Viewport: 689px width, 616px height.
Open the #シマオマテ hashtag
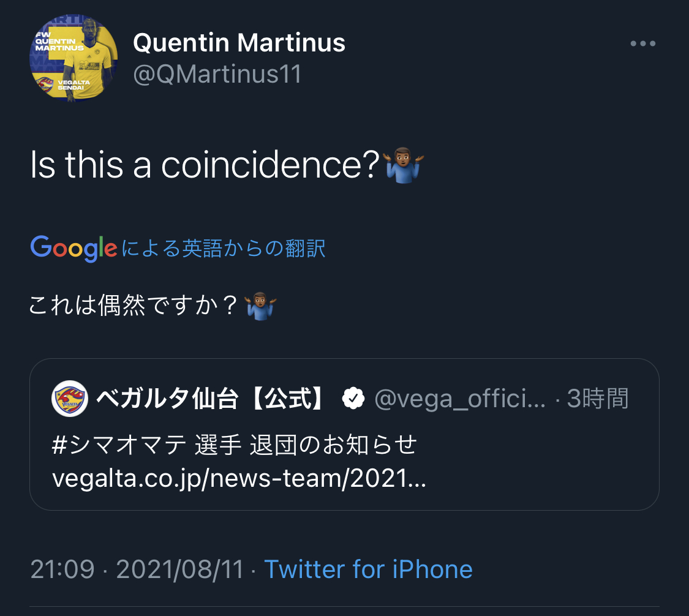(119, 445)
